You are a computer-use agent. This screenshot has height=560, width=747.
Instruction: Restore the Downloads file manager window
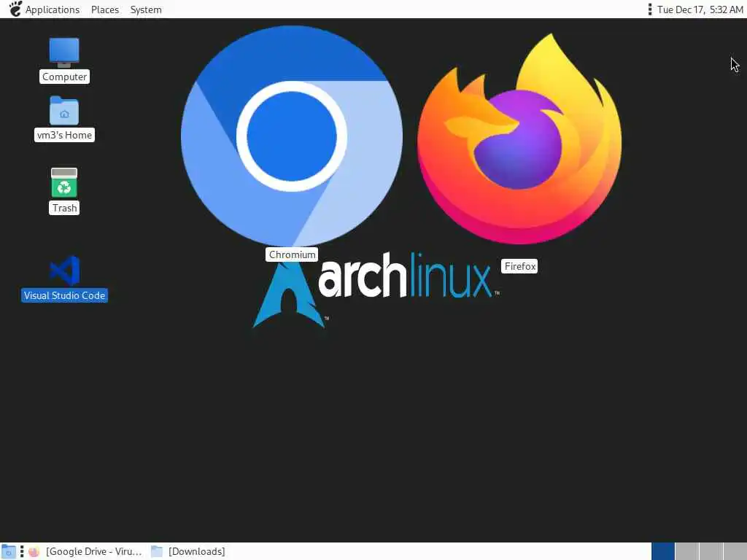[188, 551]
